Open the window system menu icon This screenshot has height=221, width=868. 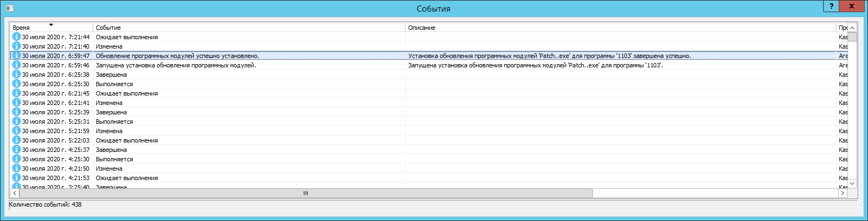tap(9, 8)
